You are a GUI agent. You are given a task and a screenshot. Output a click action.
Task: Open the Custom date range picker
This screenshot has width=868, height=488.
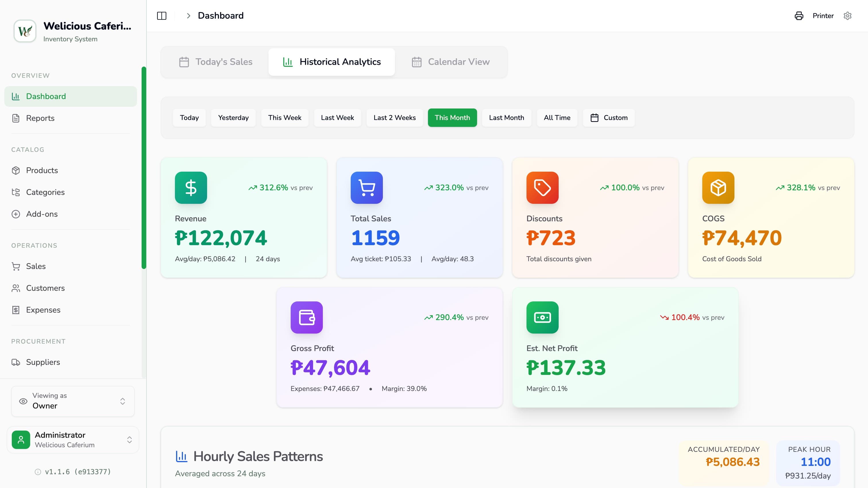[609, 117]
